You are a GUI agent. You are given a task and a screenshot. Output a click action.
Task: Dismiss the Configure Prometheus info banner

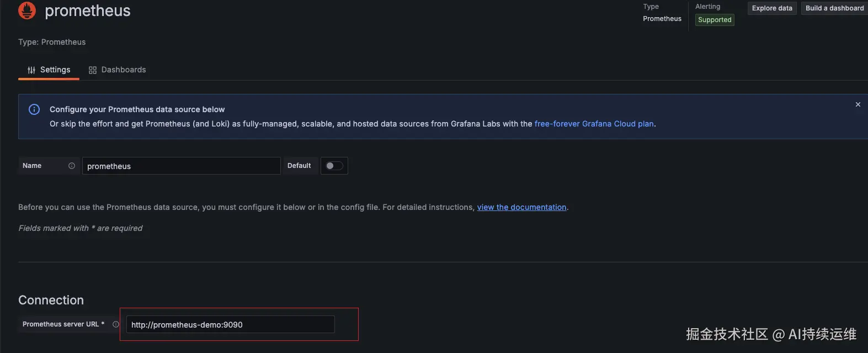858,104
